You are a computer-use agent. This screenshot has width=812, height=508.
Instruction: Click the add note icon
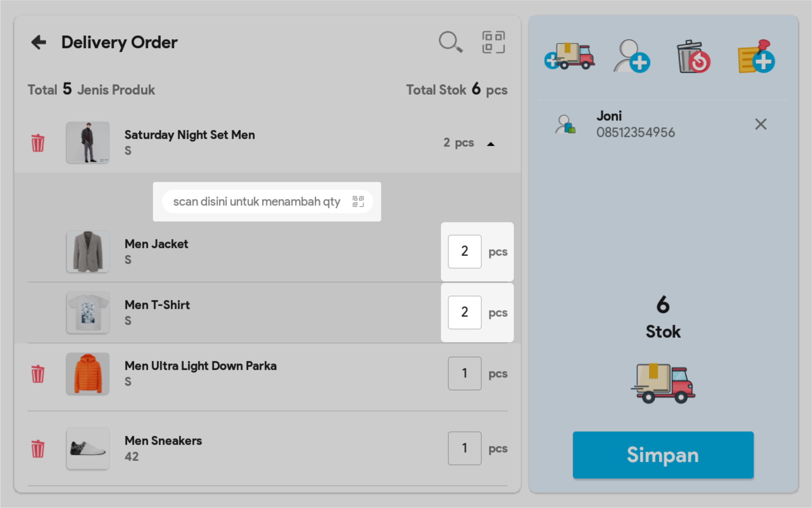[756, 56]
